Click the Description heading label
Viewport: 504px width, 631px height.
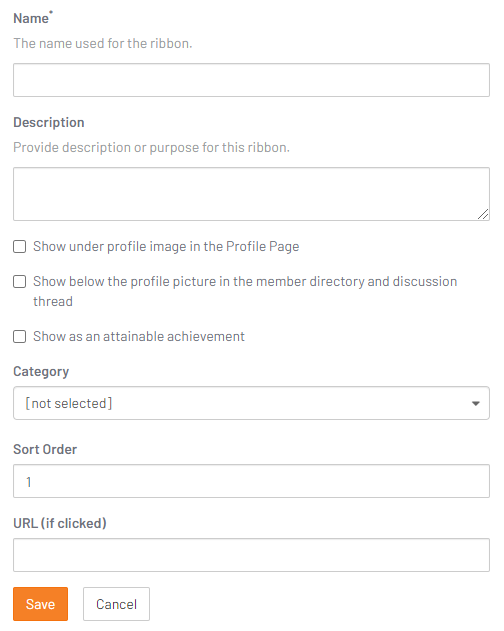tap(49, 122)
